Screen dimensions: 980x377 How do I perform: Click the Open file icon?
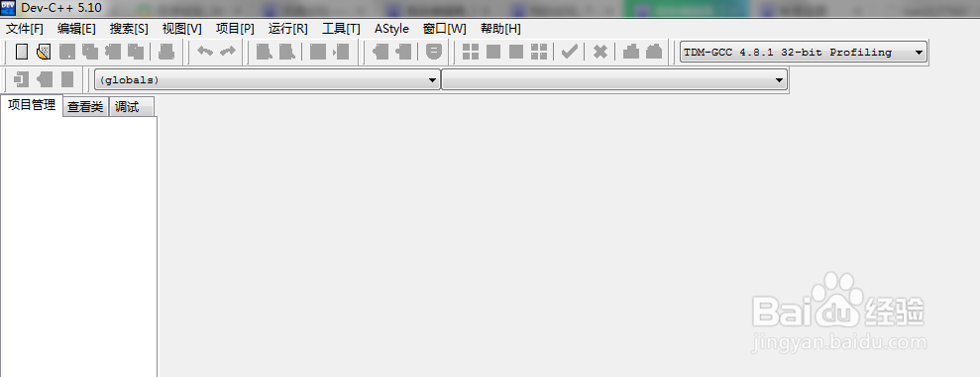click(x=44, y=52)
